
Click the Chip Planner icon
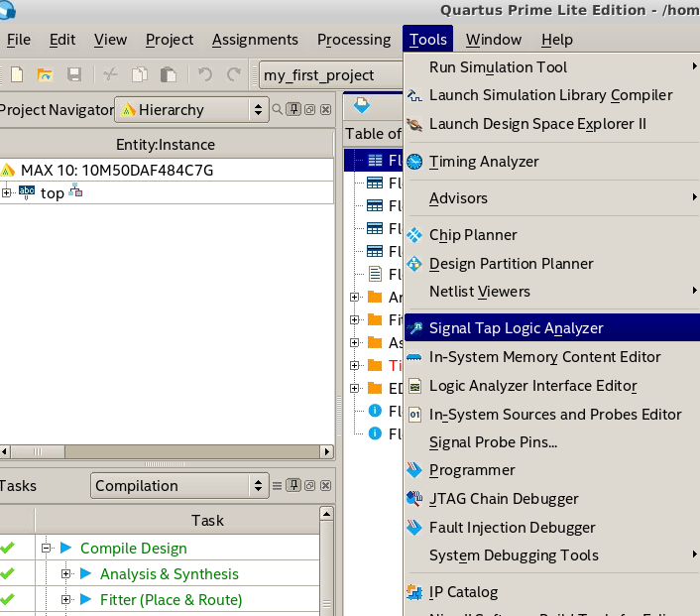414,235
